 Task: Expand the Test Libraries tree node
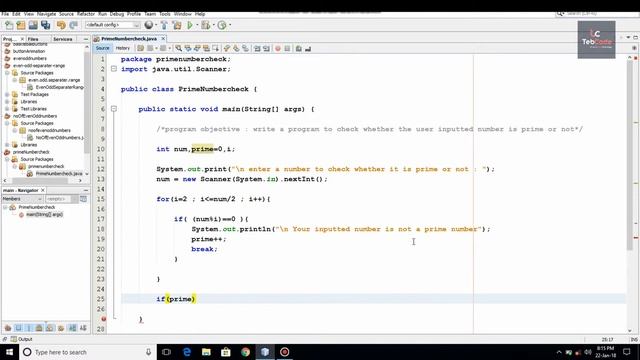click(7, 109)
